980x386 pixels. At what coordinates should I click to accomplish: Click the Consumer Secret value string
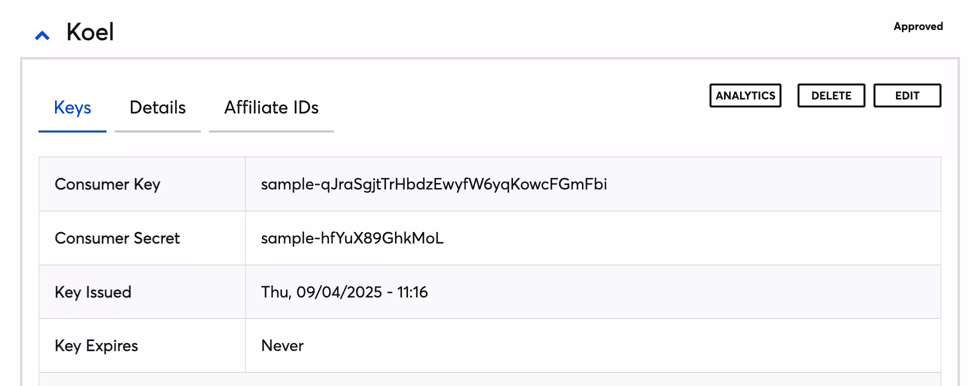pyautogui.click(x=352, y=238)
